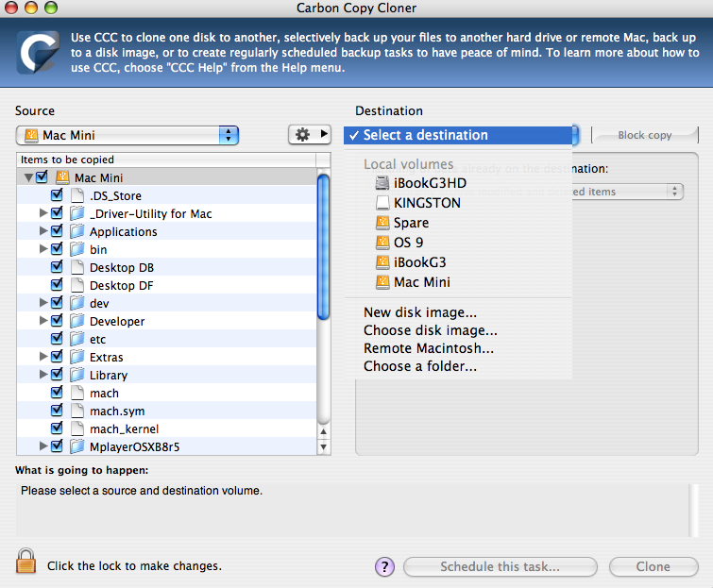
Task: Uncheck the Developer checkbox
Action: click(57, 320)
